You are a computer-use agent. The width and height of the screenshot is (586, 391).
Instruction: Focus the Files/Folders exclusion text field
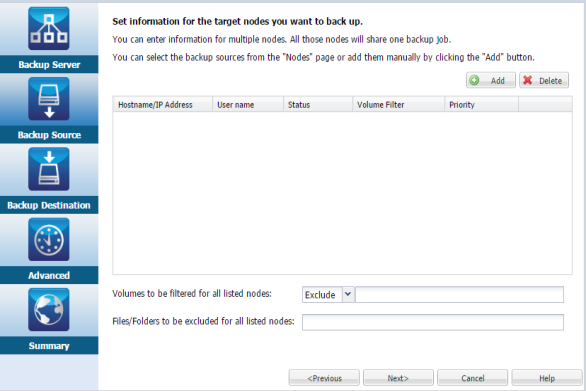coord(433,322)
